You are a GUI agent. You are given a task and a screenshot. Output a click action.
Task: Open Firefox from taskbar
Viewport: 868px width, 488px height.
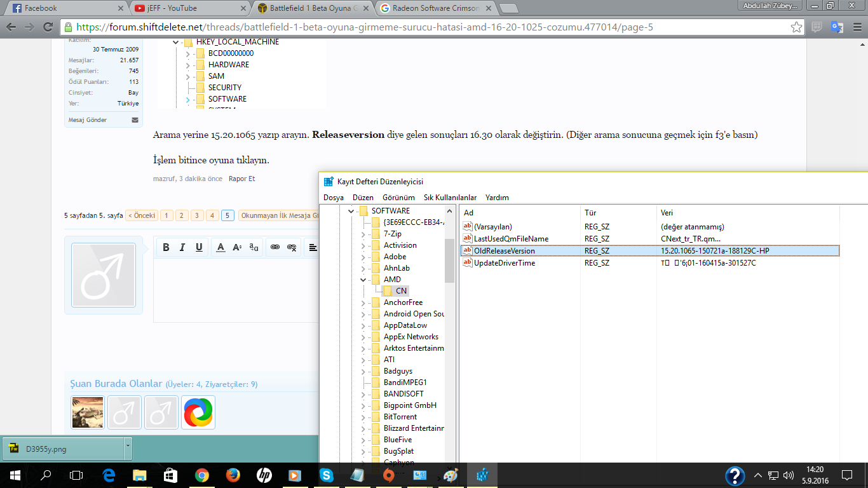click(233, 475)
